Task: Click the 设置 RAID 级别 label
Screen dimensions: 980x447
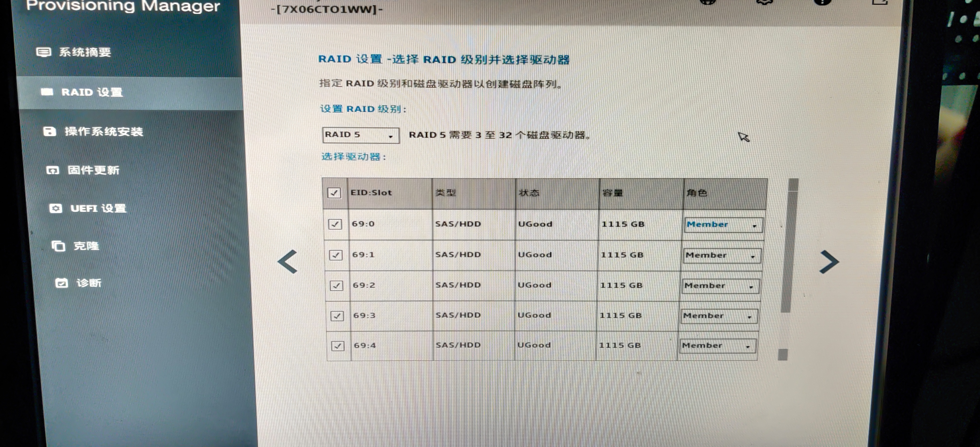Action: coord(363,109)
